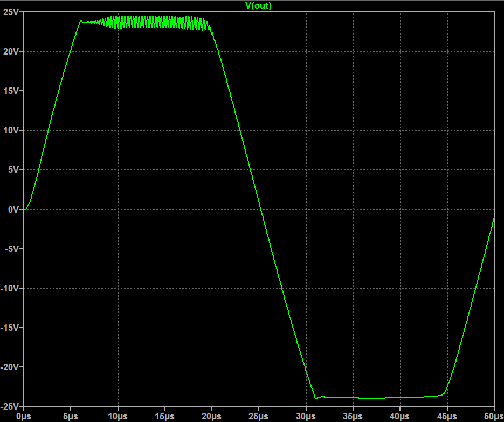Click the 10V vertical axis label
The width and height of the screenshot is (504, 422).
(x=11, y=131)
